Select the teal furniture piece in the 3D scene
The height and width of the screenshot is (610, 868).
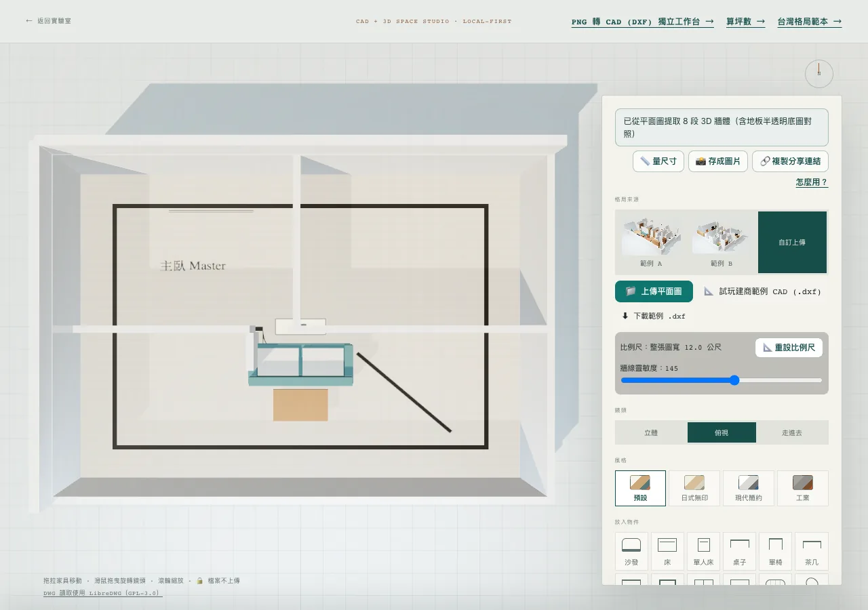301,364
